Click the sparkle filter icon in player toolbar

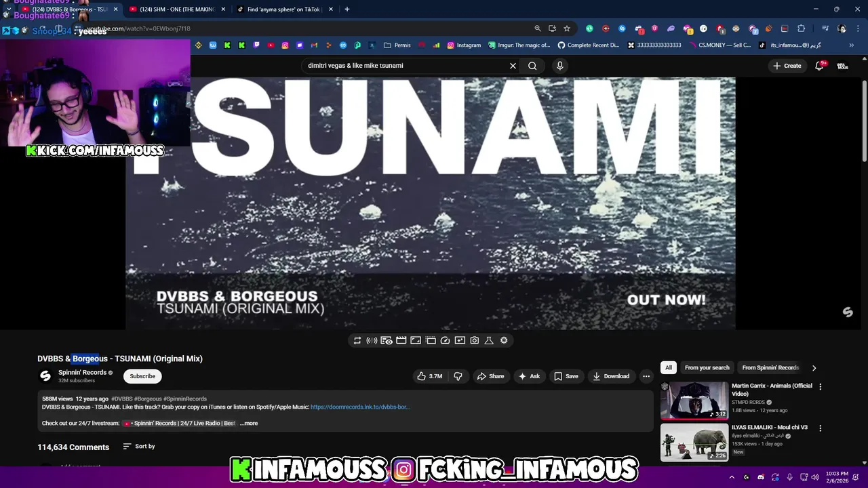pos(460,340)
